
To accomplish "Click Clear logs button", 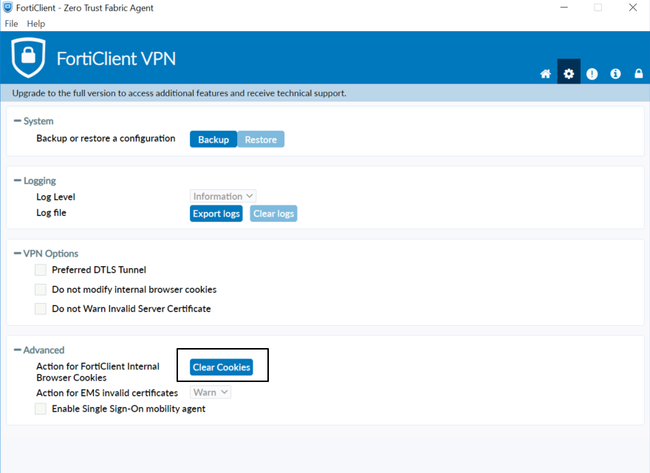I will click(274, 213).
